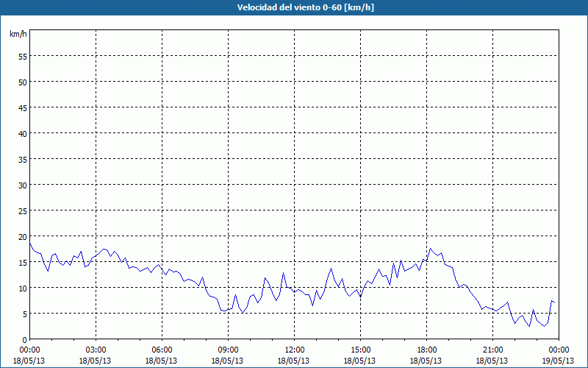
Task: Click the '21:00' time axis label
Action: (492, 350)
